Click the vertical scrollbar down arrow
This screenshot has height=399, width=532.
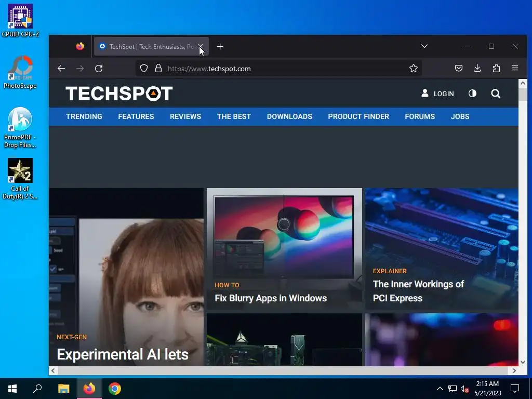click(523, 362)
